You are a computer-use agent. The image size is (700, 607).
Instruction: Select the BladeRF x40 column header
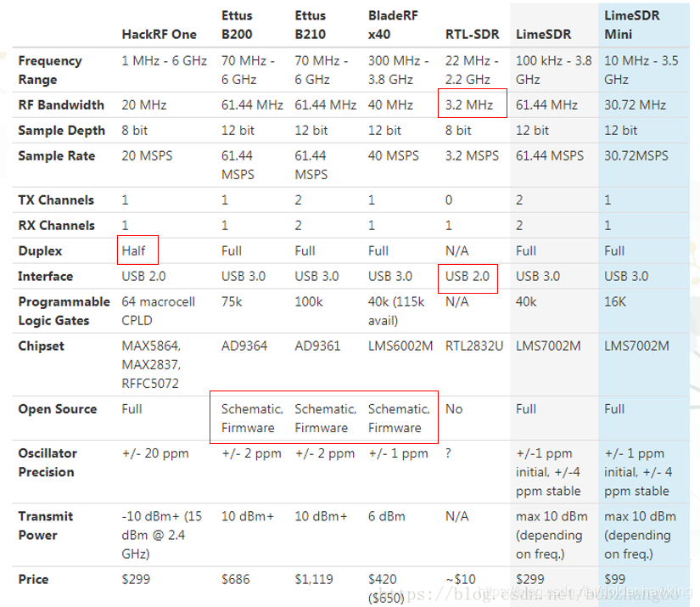[393, 25]
